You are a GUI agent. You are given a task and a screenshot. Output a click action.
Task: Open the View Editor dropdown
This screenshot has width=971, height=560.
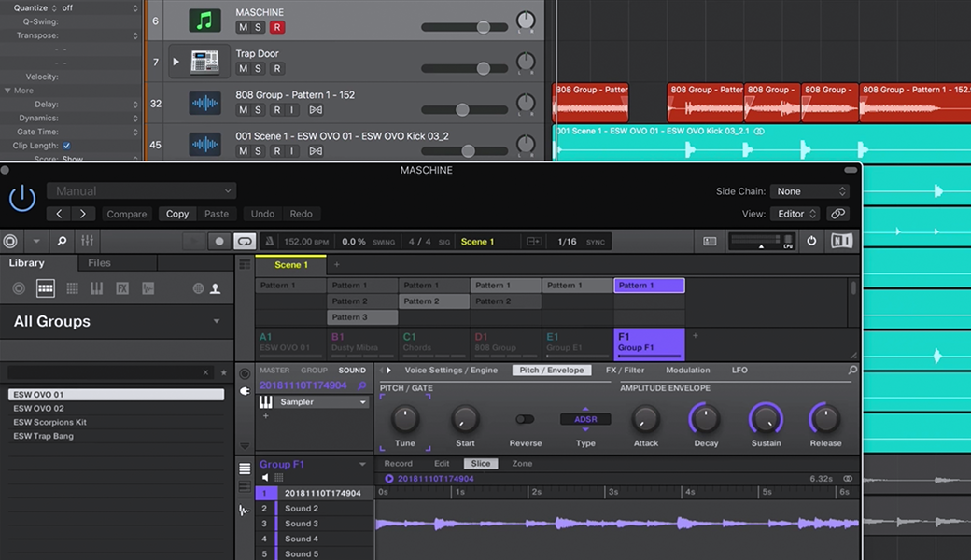pyautogui.click(x=795, y=214)
